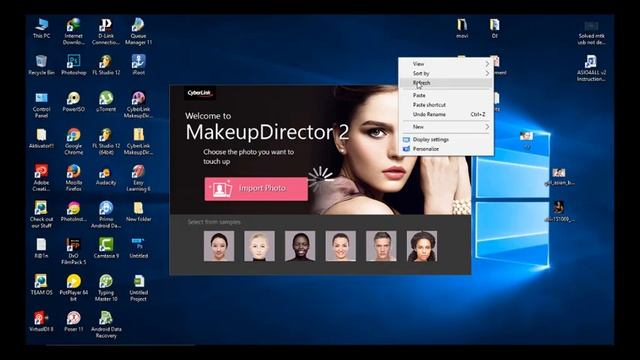Select the CyberLink MakeupDirector shortcut with face icon

[x=138, y=105]
